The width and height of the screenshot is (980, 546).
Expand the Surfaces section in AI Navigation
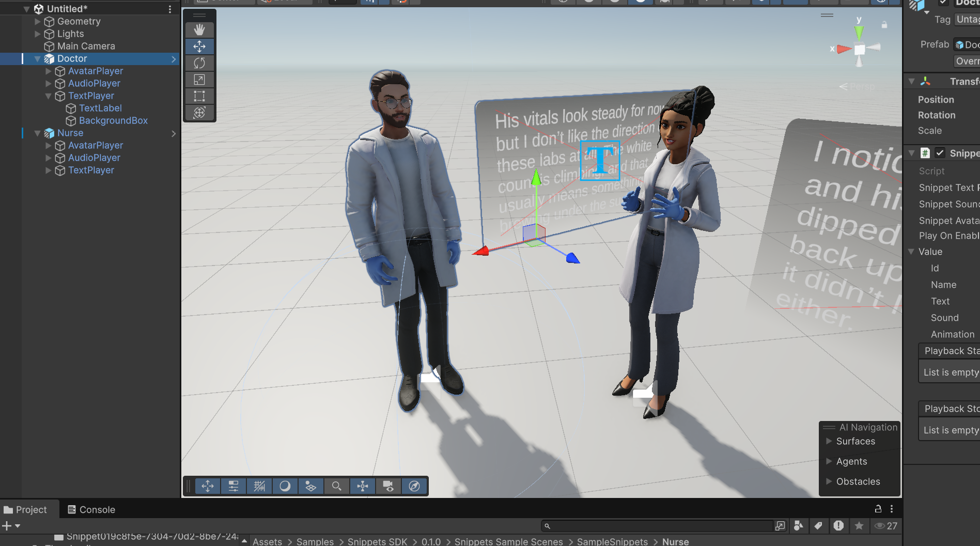829,441
